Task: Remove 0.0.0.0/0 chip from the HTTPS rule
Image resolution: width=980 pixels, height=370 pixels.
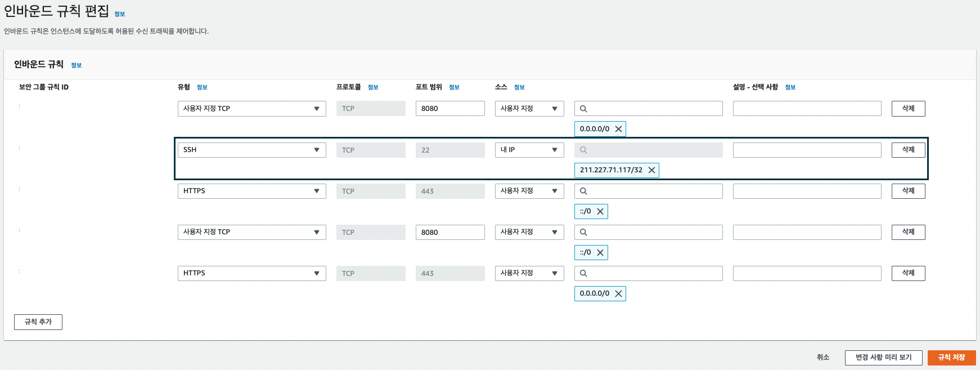Action: point(618,293)
